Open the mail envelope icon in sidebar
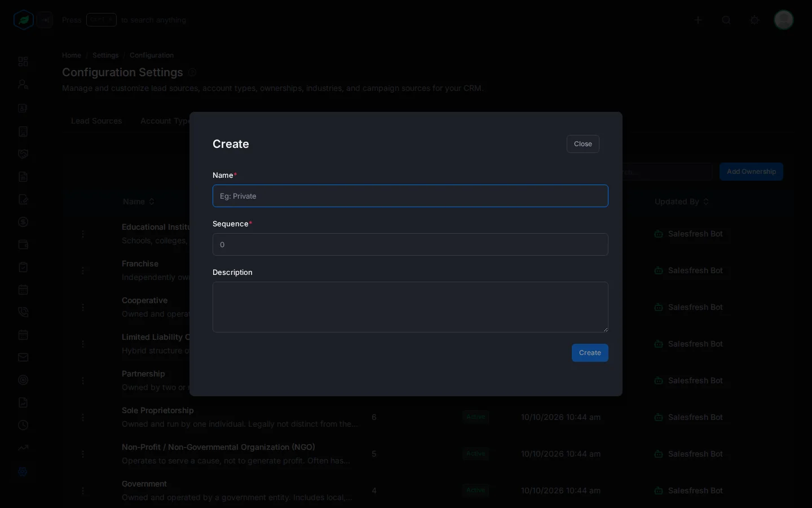812x508 pixels. tap(23, 357)
